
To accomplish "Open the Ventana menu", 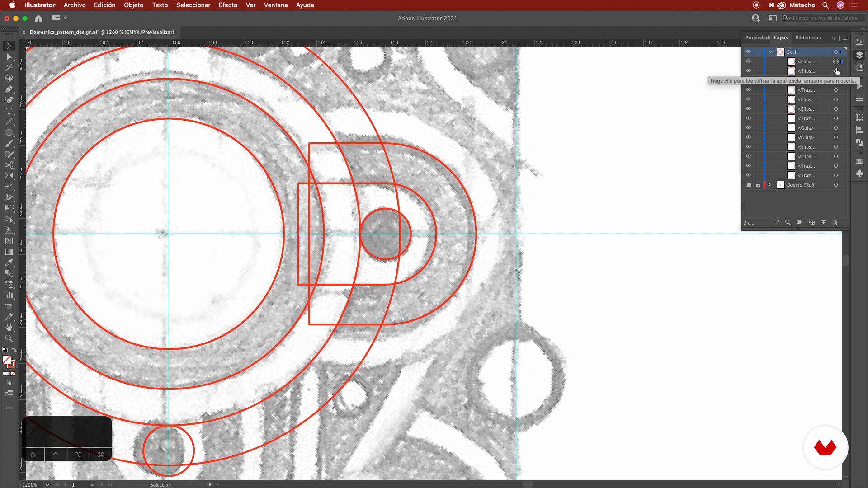I will click(x=276, y=5).
